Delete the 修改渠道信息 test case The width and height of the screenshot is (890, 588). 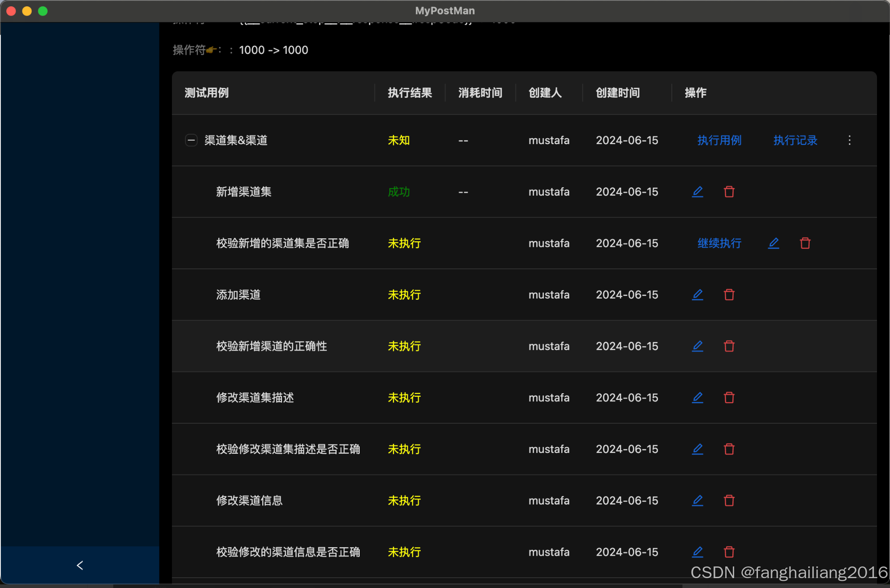729,500
